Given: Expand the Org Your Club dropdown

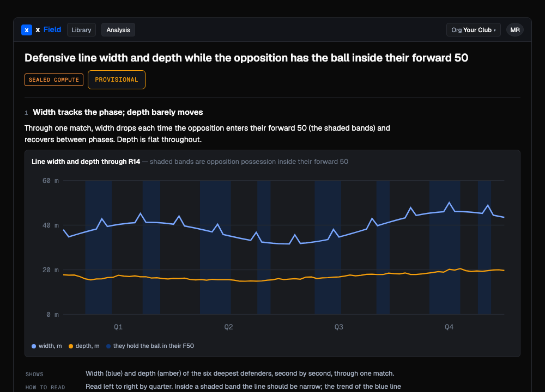Looking at the screenshot, I should [474, 30].
